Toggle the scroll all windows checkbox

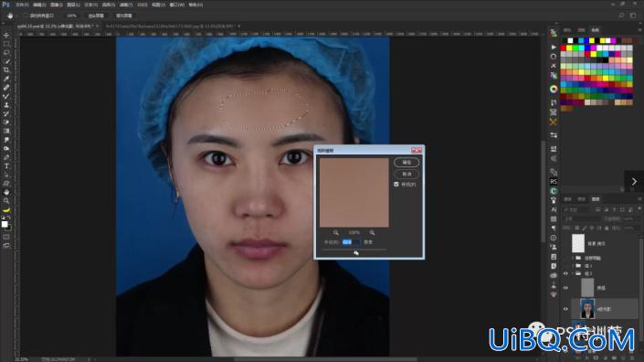click(26, 16)
